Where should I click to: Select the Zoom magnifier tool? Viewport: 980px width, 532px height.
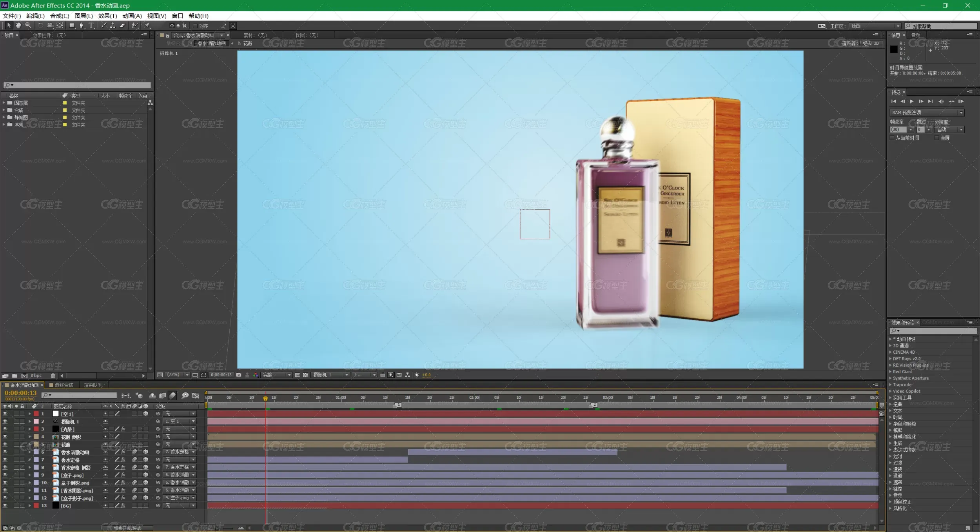click(x=28, y=25)
